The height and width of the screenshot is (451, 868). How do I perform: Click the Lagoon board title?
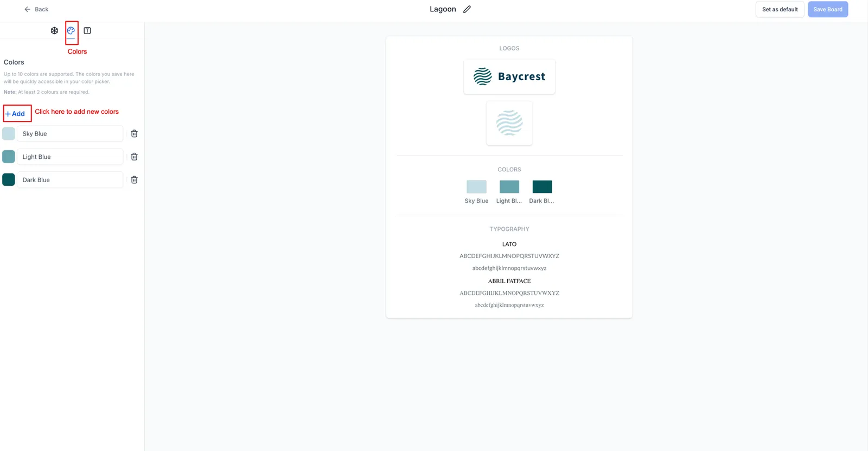tap(443, 9)
